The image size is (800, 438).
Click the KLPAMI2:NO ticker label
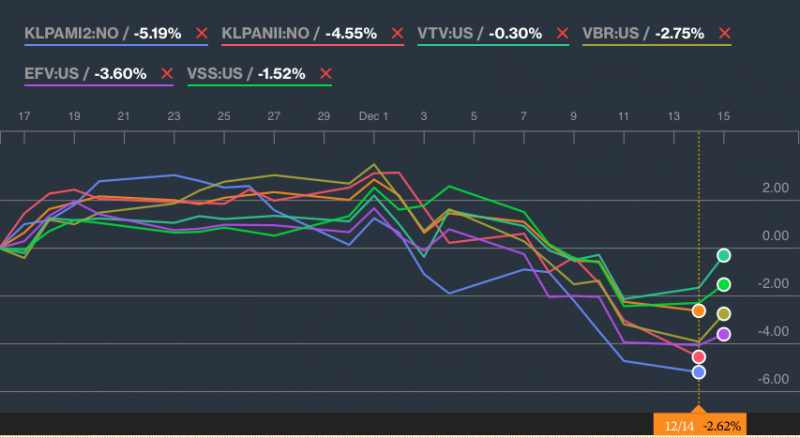tap(71, 33)
